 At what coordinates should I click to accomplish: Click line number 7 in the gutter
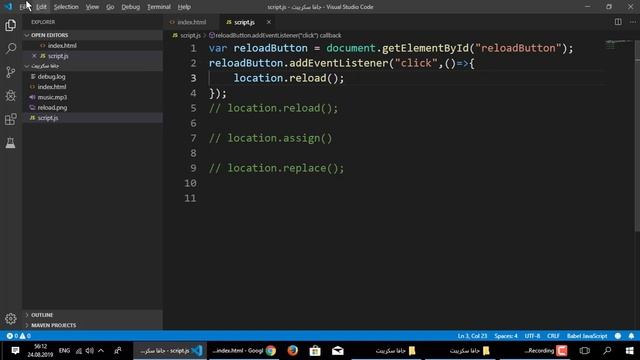coord(193,138)
